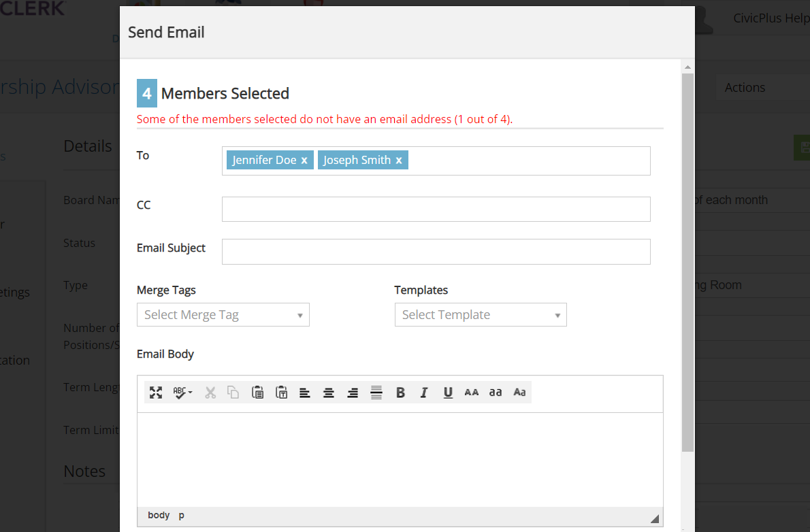The image size is (810, 532).
Task: Open the spell check options
Action: [x=182, y=393]
